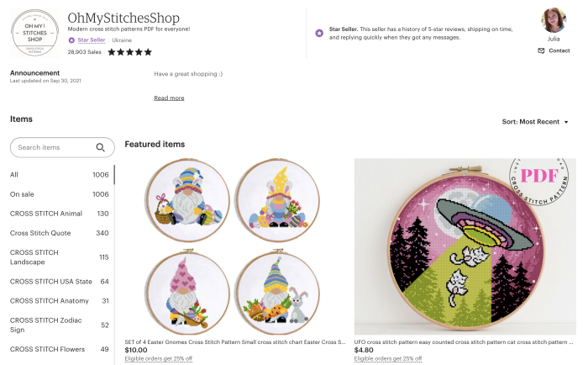Open CROSS STITCH Zodiac Sign category
This screenshot has width=588, height=365.
(60, 325)
